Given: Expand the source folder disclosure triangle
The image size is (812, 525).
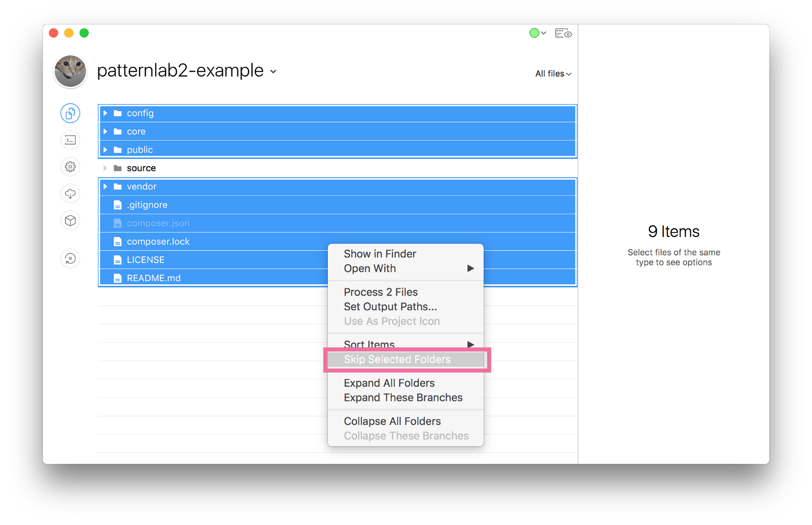Looking at the screenshot, I should (x=105, y=168).
